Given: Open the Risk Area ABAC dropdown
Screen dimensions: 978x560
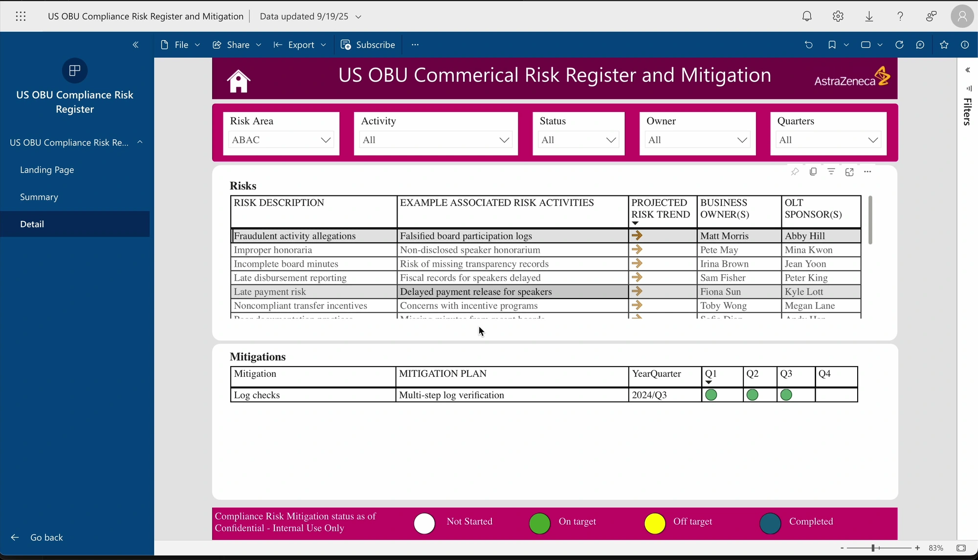Looking at the screenshot, I should tap(281, 140).
